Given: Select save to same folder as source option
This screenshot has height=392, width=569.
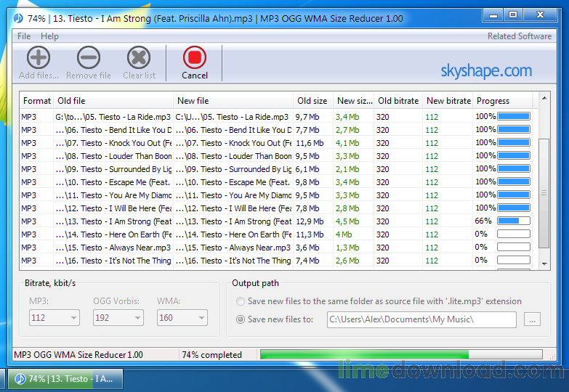Looking at the screenshot, I should [x=241, y=301].
